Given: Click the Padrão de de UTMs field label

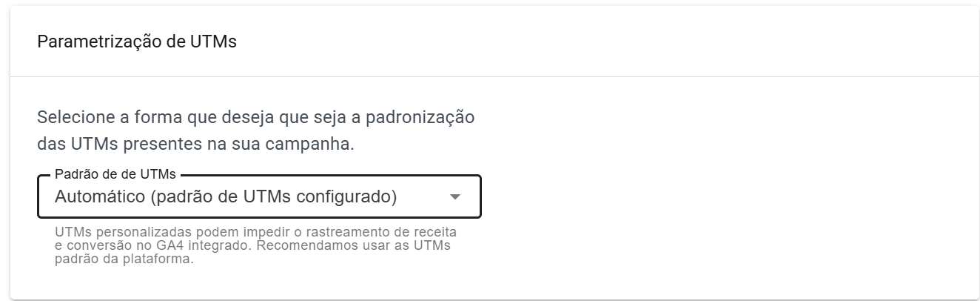Looking at the screenshot, I should coord(115,174).
